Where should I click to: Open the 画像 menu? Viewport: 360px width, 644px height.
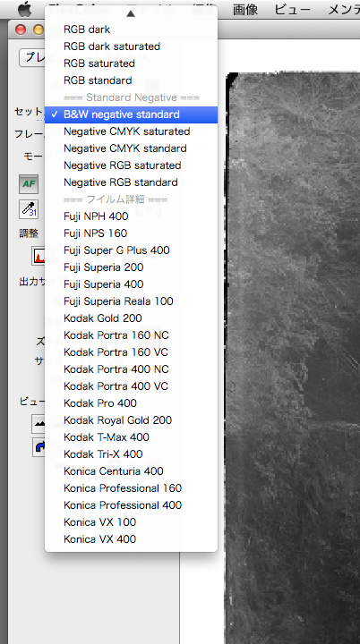(x=245, y=9)
